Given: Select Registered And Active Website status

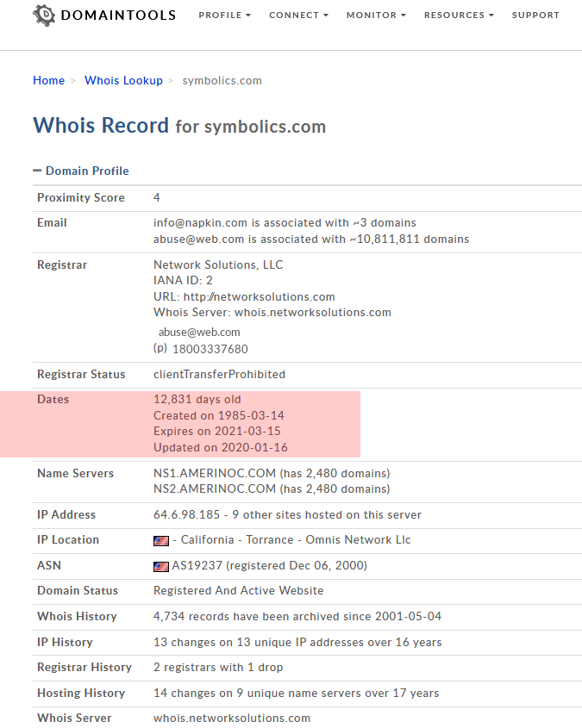Looking at the screenshot, I should coord(238,590).
